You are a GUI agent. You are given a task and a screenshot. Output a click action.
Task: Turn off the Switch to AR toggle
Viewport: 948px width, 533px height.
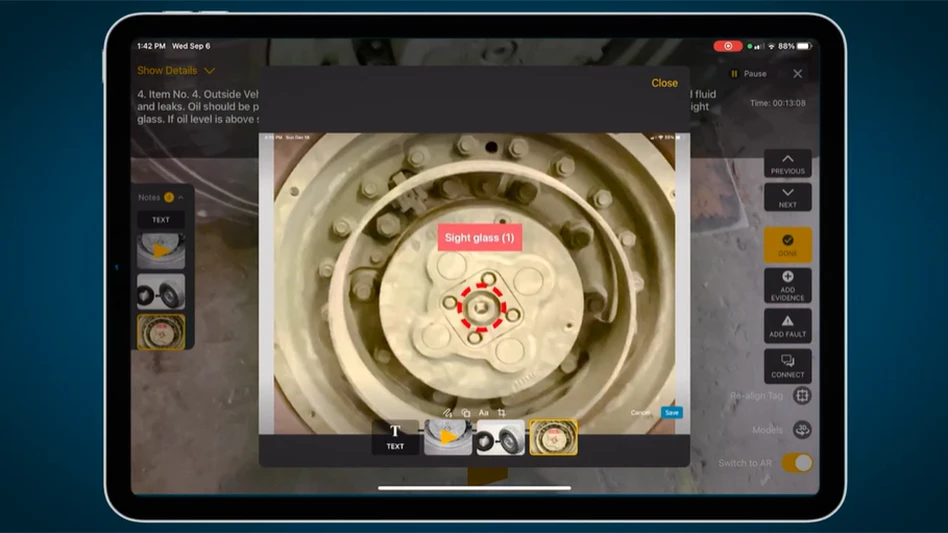click(797, 463)
